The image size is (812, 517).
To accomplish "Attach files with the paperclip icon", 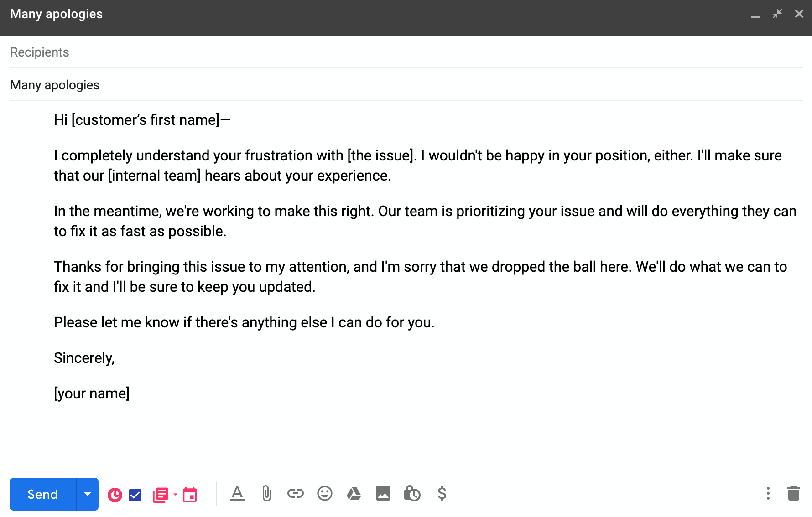I will [266, 494].
